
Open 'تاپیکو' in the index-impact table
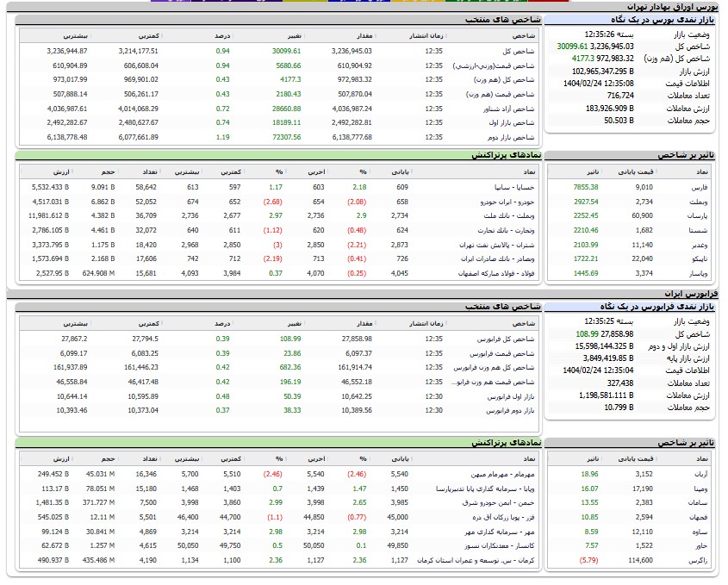pos(699,259)
